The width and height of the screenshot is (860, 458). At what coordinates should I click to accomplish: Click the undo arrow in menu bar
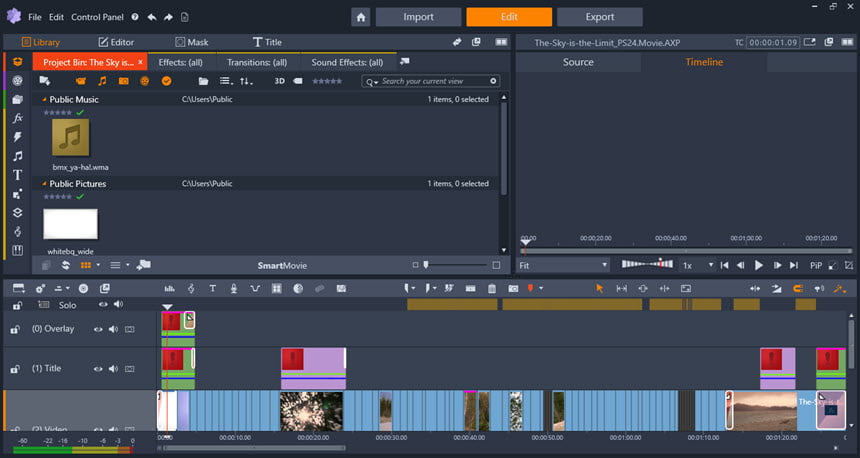pos(151,17)
